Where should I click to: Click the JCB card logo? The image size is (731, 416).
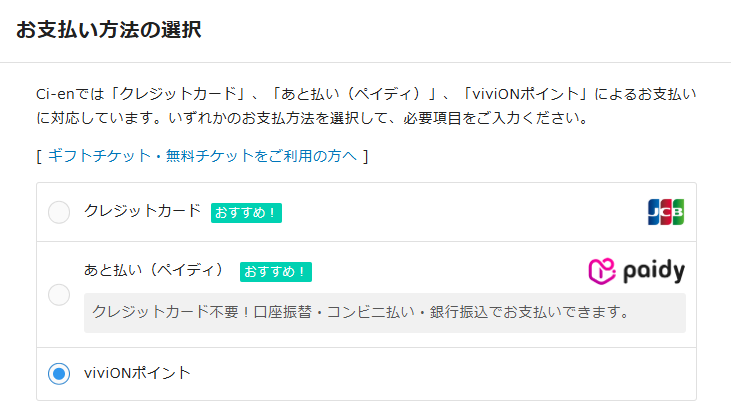[665, 212]
